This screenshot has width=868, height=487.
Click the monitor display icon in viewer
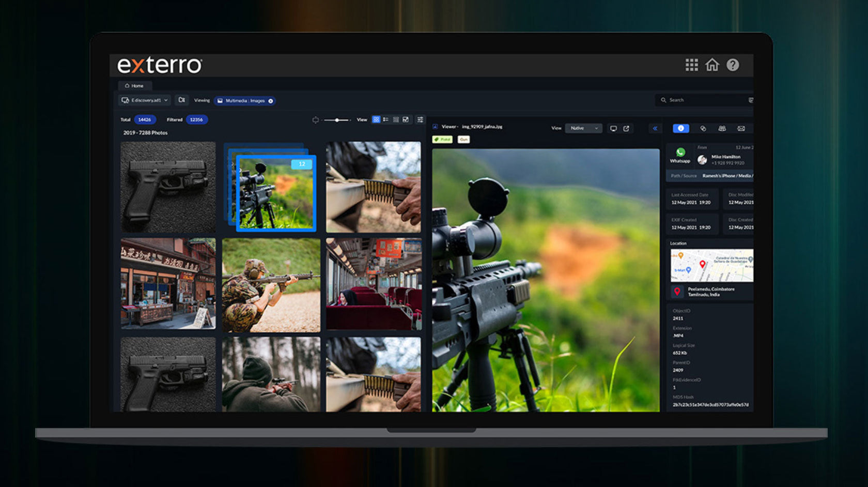click(613, 129)
